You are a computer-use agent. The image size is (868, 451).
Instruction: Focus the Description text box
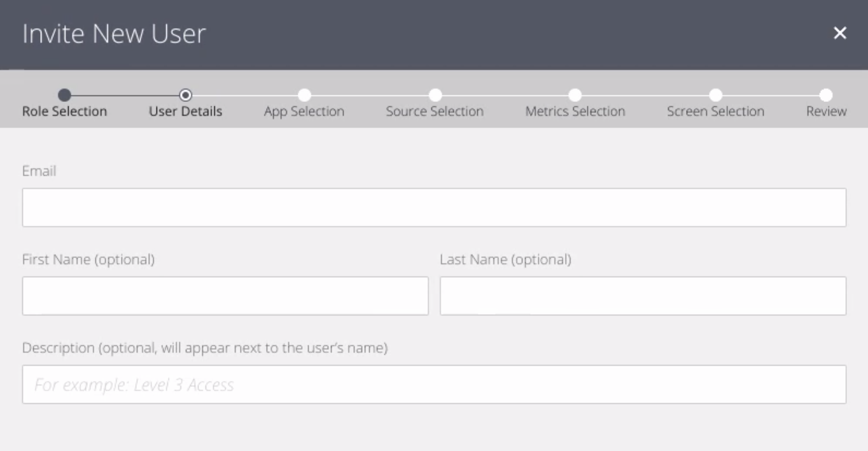(434, 384)
